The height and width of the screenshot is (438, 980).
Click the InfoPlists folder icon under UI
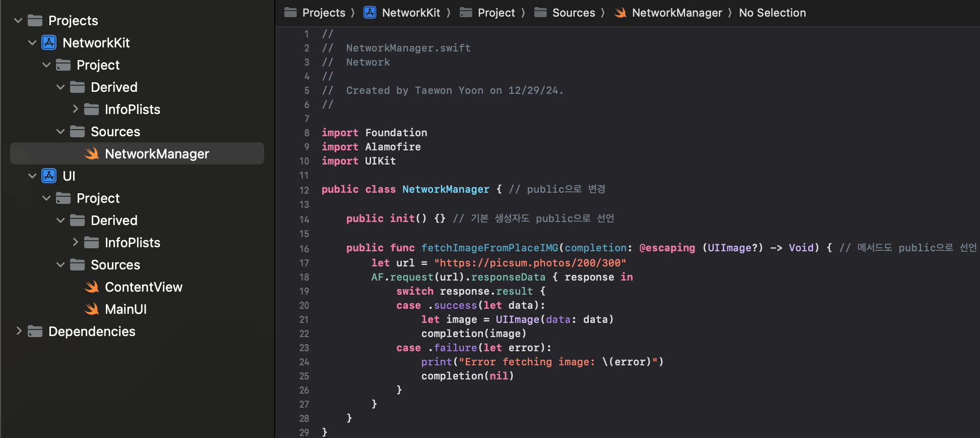91,243
